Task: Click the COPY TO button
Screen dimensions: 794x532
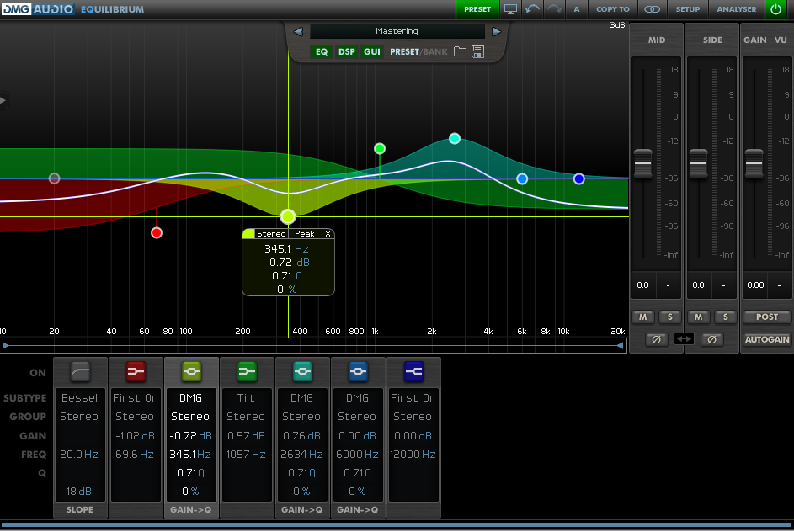Action: point(612,9)
